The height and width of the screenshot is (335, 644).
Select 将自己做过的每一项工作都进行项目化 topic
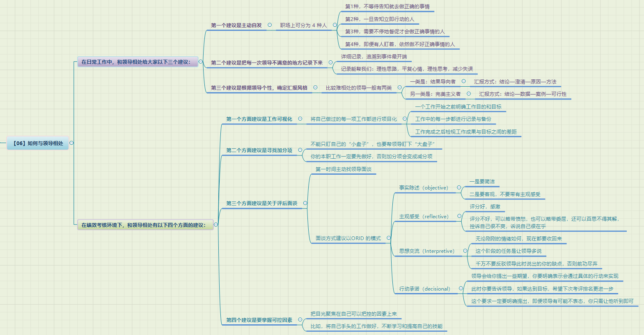(354, 119)
